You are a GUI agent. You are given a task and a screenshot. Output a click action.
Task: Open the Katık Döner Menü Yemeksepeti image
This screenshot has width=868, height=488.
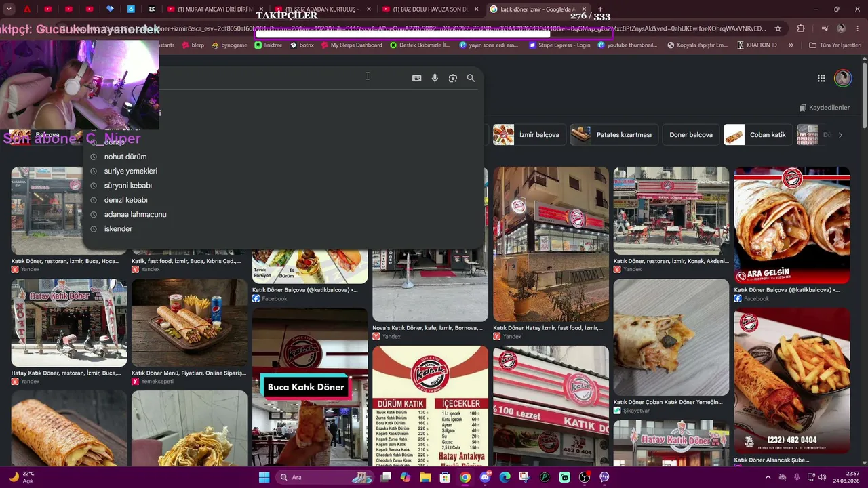[189, 323]
